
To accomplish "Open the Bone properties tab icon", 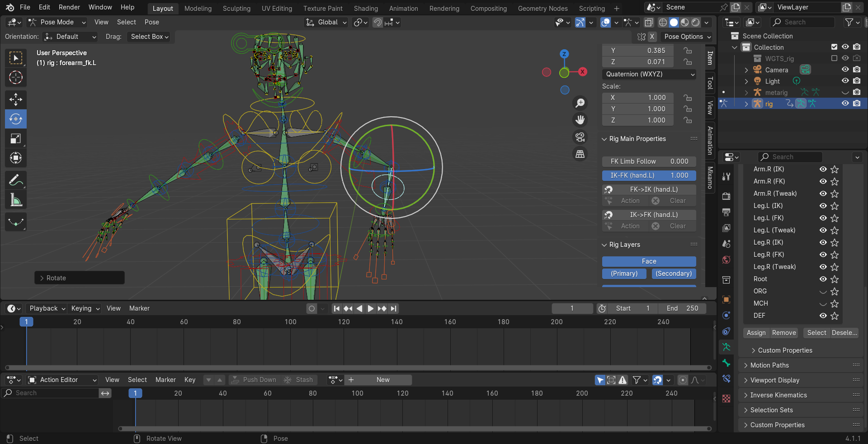I will coord(726,363).
